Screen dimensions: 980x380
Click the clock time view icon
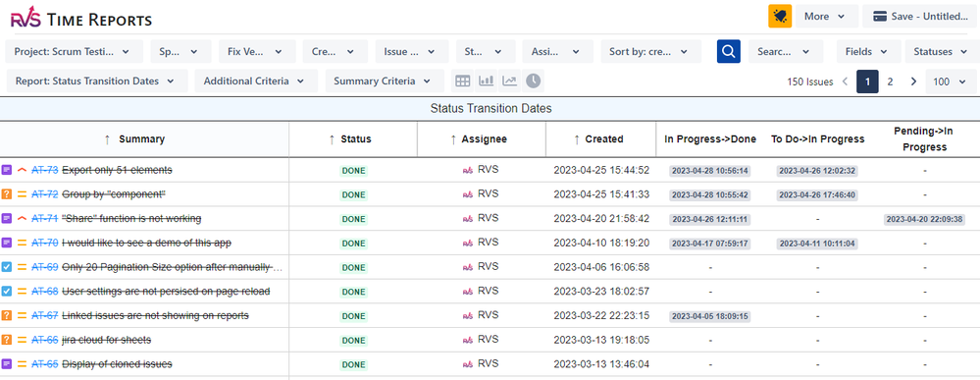click(533, 81)
